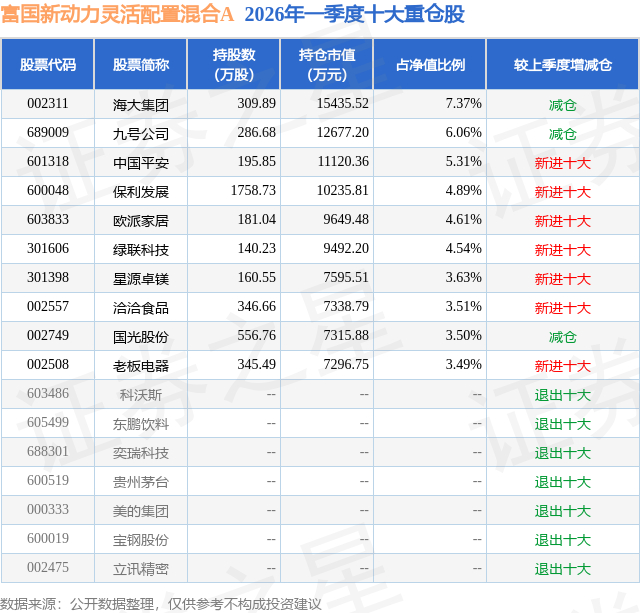Image resolution: width=640 pixels, height=613 pixels.
Task: Click the 股票代码 column header
Action: pos(48,64)
